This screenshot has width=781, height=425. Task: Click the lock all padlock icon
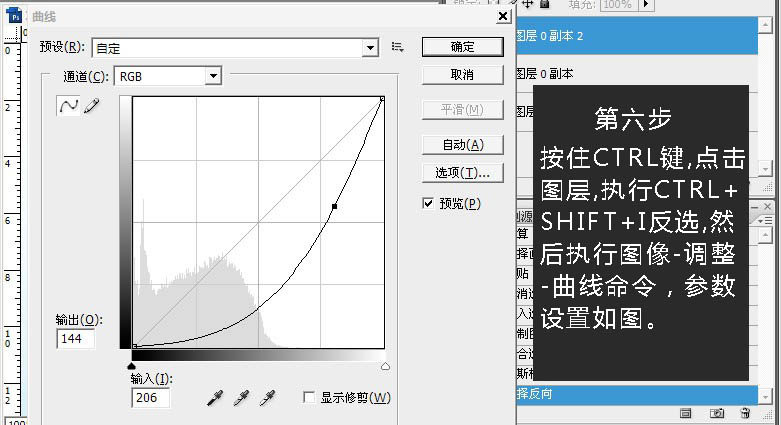point(544,4)
